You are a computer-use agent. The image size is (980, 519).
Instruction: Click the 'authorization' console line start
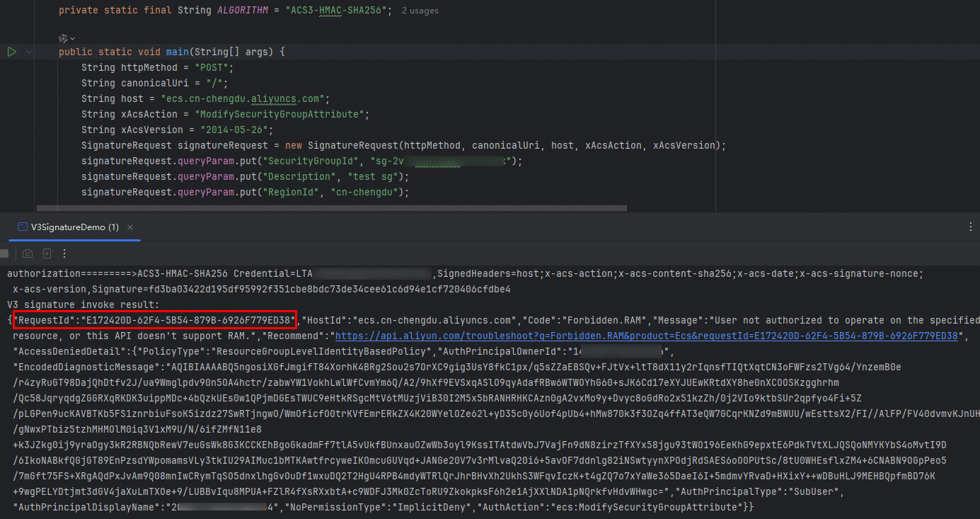[44, 273]
